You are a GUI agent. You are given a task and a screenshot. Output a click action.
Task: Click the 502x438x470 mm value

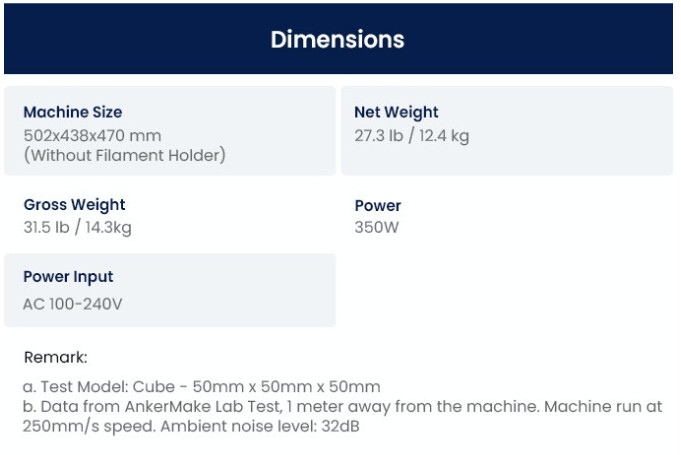tap(92, 135)
